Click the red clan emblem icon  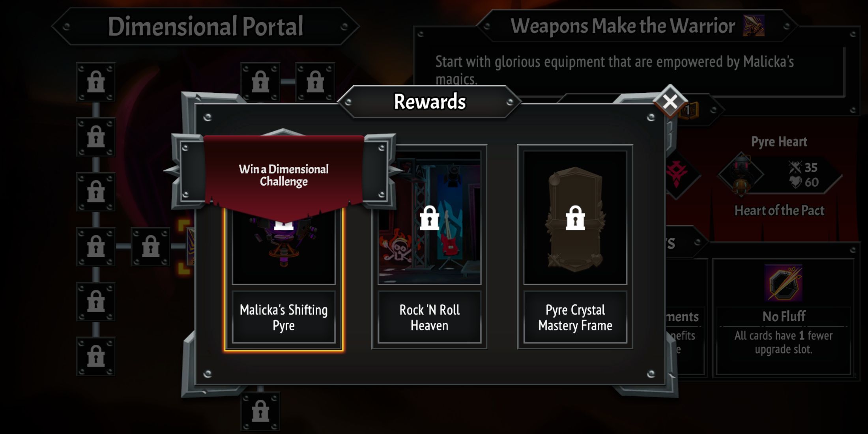pyautogui.click(x=677, y=174)
